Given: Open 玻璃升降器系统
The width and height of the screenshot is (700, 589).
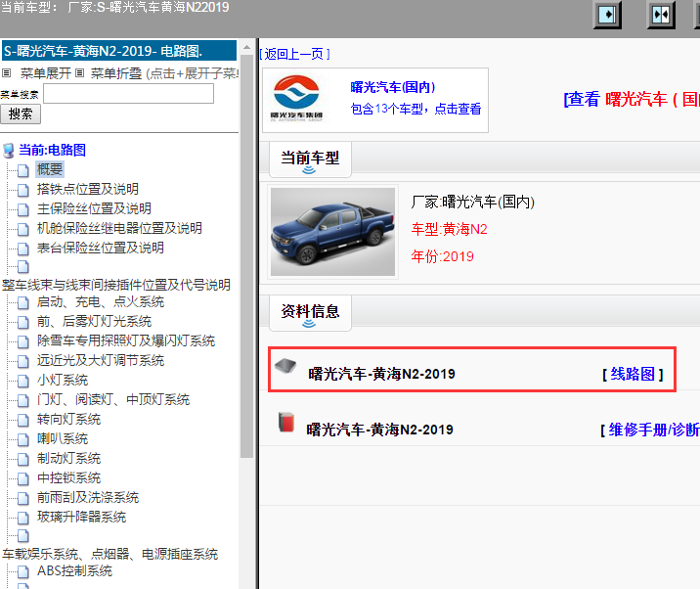Looking at the screenshot, I should coord(82,517).
